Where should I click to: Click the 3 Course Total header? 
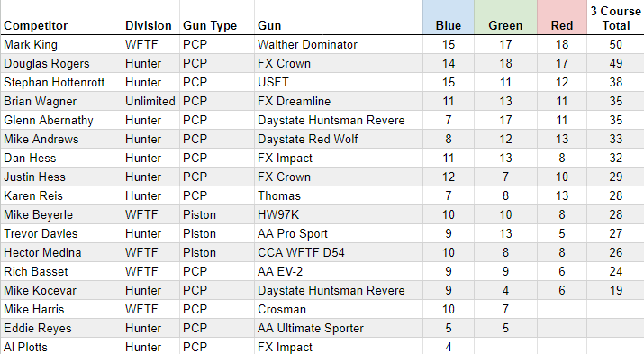pyautogui.click(x=616, y=17)
